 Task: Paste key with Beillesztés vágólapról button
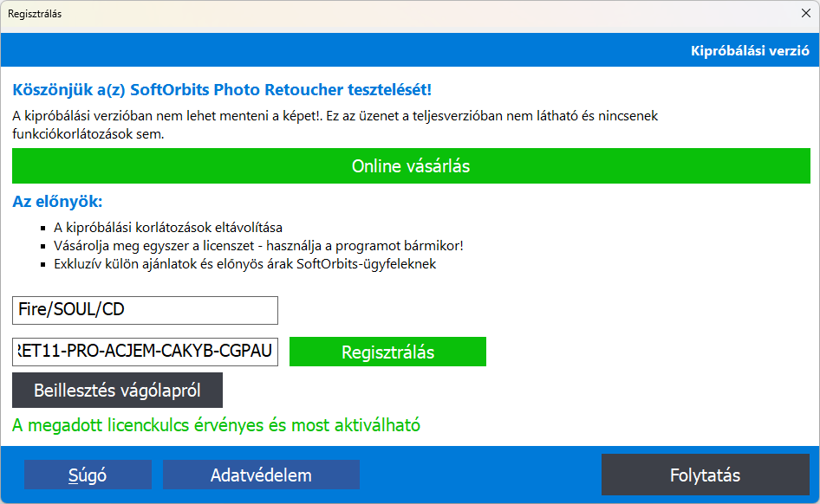pyautogui.click(x=117, y=391)
